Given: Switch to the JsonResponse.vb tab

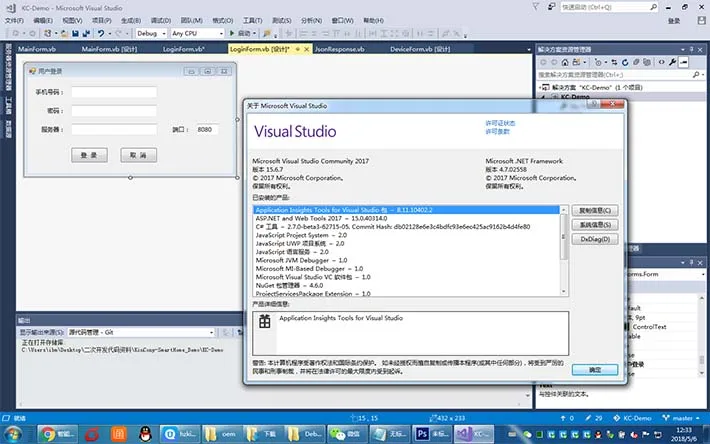Looking at the screenshot, I should click(339, 49).
